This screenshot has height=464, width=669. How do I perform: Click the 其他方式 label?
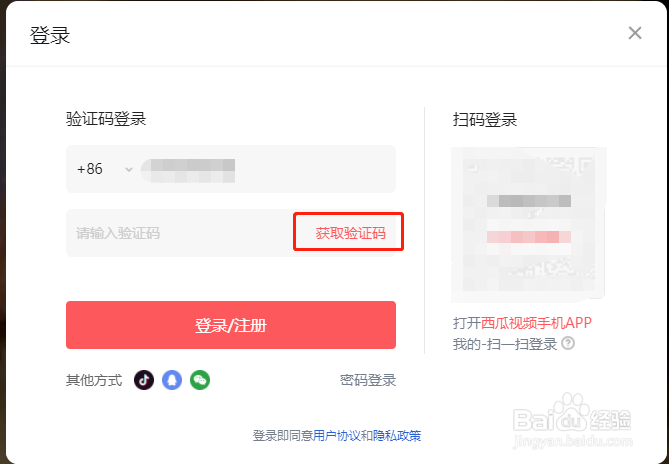(x=94, y=380)
